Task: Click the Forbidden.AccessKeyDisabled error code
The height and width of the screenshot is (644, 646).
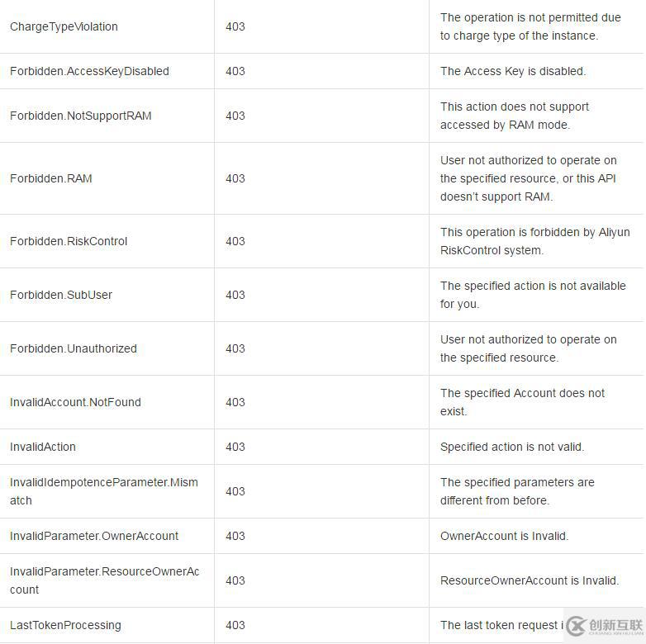Action: click(x=89, y=71)
